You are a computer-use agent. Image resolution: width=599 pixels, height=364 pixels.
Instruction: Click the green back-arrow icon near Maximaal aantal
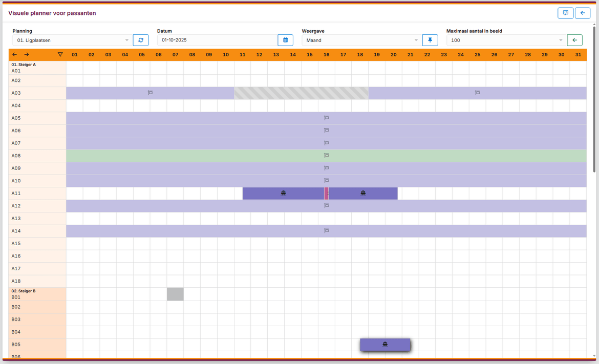pyautogui.click(x=574, y=39)
